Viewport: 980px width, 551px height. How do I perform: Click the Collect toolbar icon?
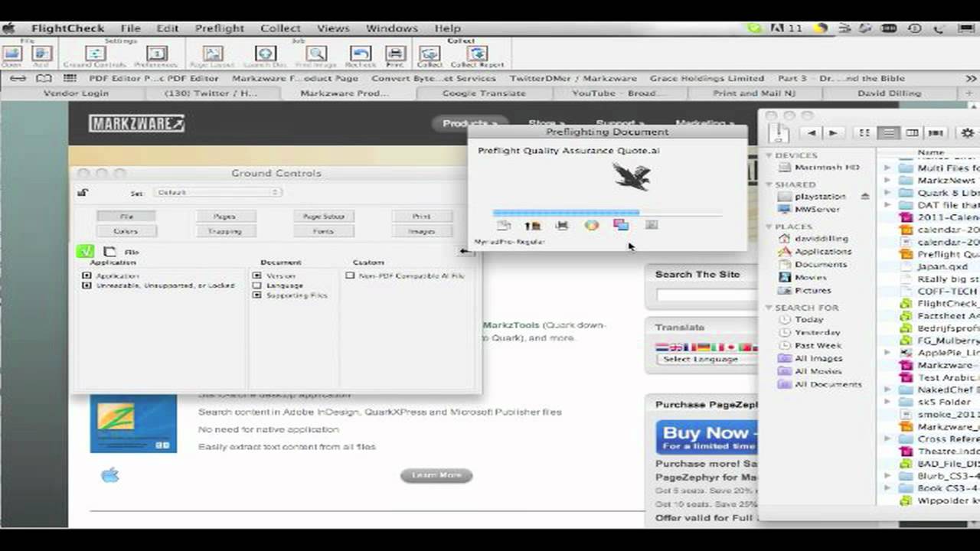(430, 54)
